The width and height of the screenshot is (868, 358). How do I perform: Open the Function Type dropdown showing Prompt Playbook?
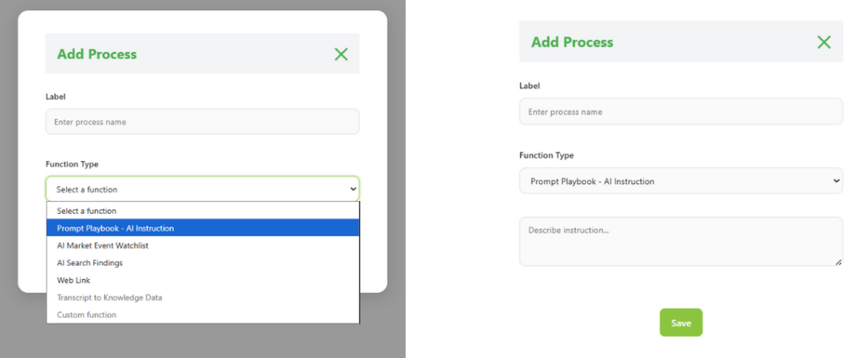[681, 181]
